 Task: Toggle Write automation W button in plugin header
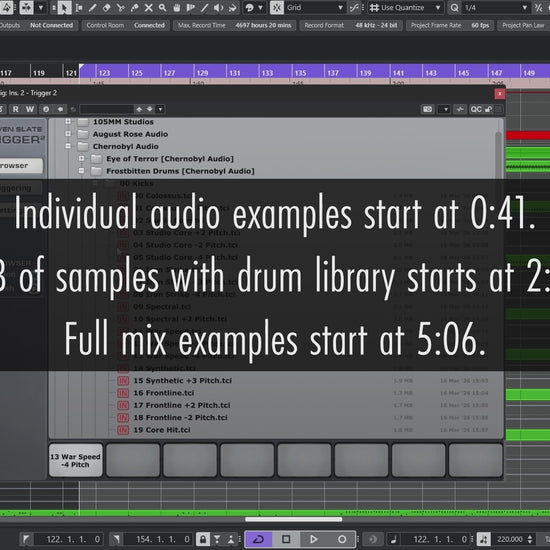pos(30,109)
